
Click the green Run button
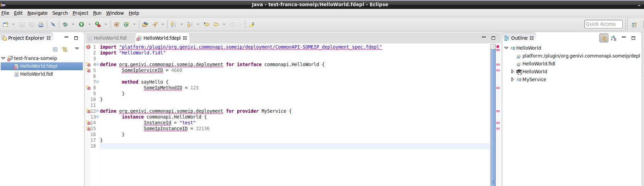81,24
